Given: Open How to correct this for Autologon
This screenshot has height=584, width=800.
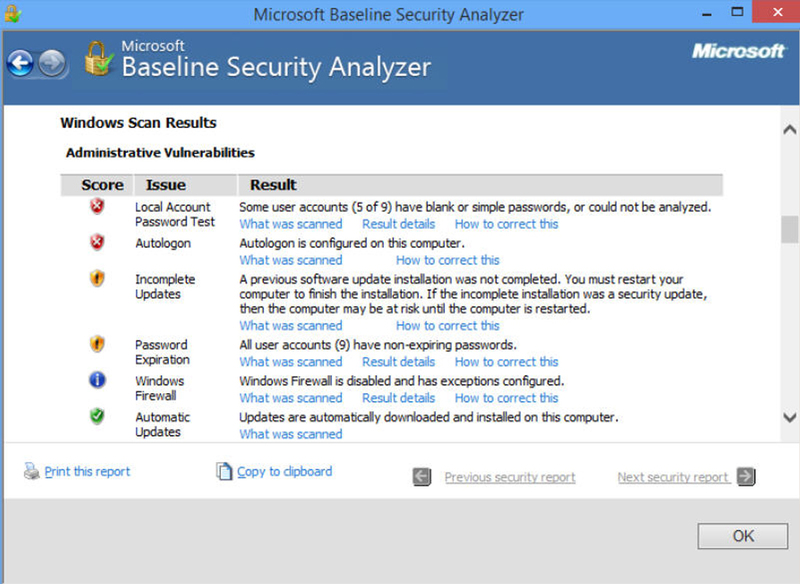Looking at the screenshot, I should pyautogui.click(x=447, y=260).
